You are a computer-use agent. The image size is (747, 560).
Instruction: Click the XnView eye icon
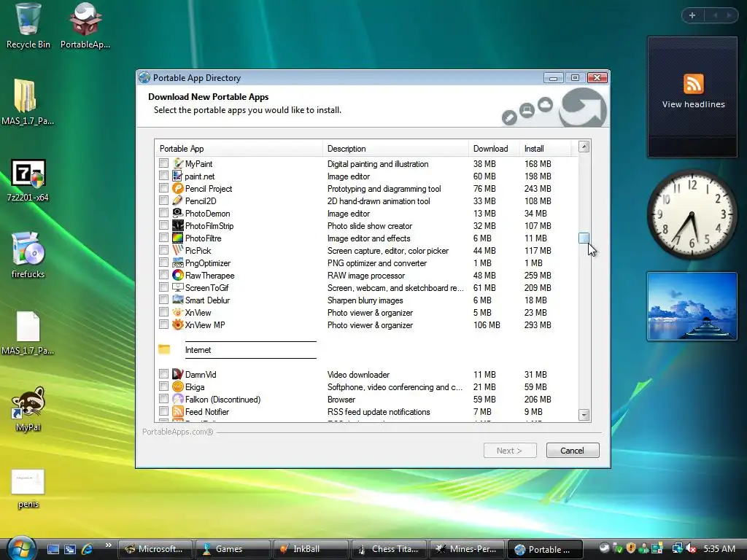178,312
